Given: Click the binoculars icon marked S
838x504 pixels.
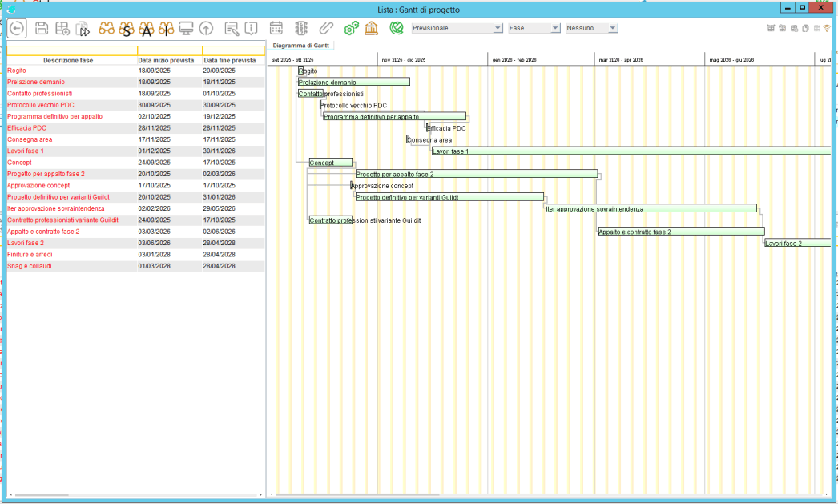Looking at the screenshot, I should (x=127, y=29).
